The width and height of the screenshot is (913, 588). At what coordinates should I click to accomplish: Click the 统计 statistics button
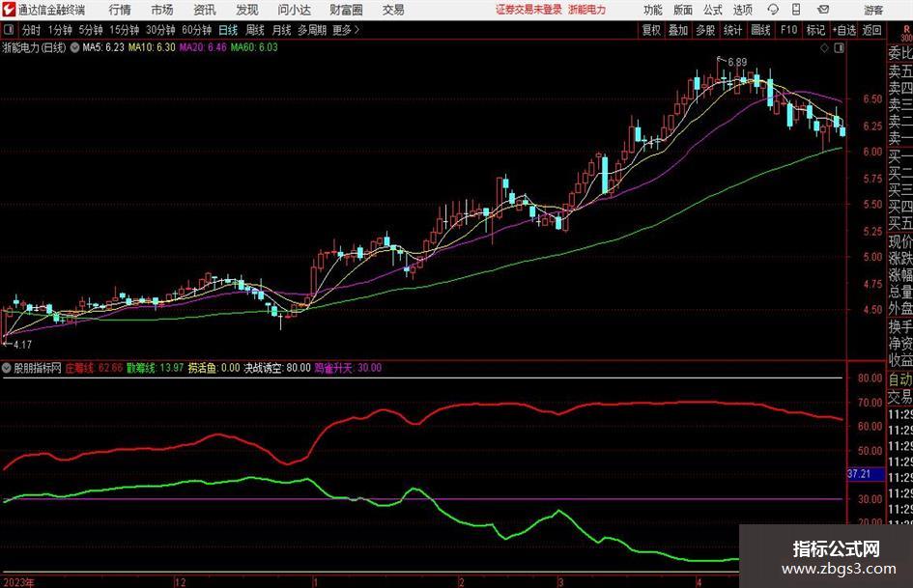pyautogui.click(x=732, y=30)
